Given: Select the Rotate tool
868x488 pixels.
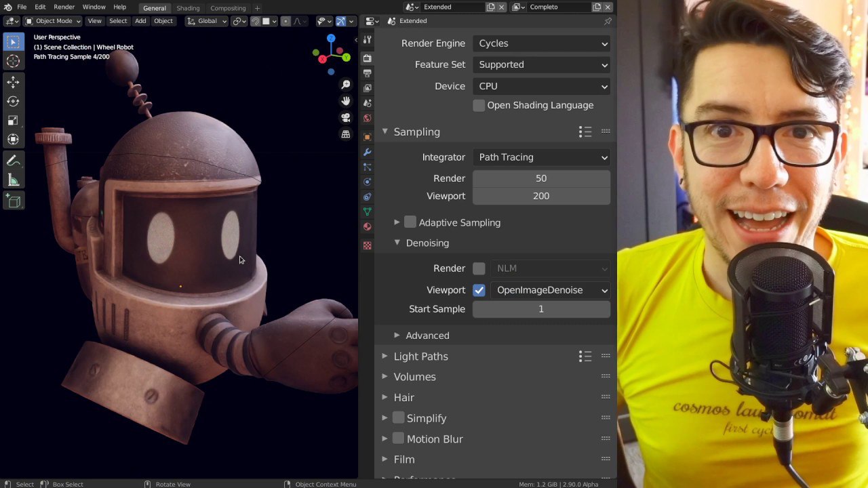Looking at the screenshot, I should (13, 101).
